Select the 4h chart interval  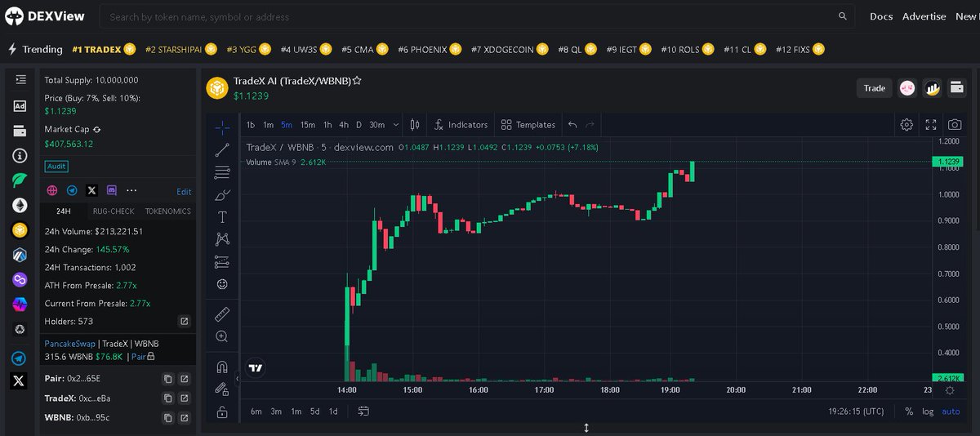(x=344, y=125)
